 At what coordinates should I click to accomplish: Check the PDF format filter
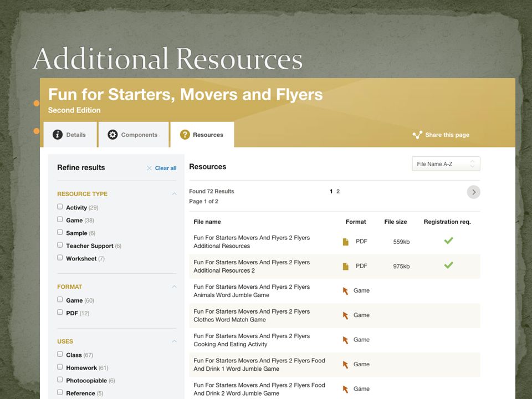pyautogui.click(x=60, y=312)
